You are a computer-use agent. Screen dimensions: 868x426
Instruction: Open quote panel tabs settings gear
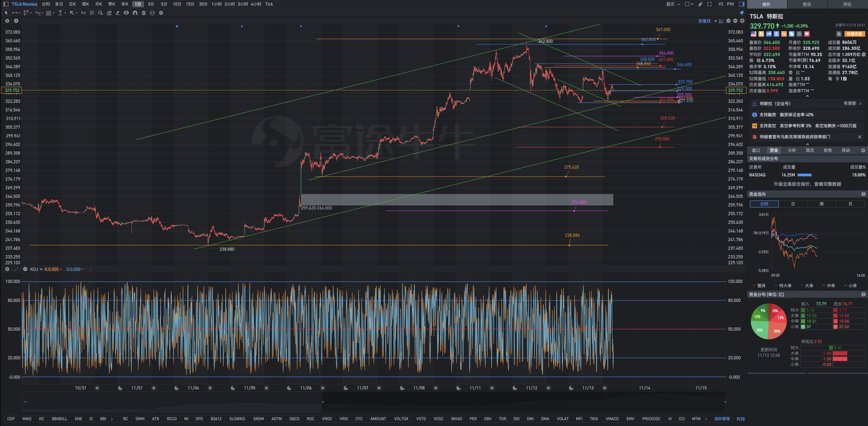pyautogui.click(x=863, y=150)
